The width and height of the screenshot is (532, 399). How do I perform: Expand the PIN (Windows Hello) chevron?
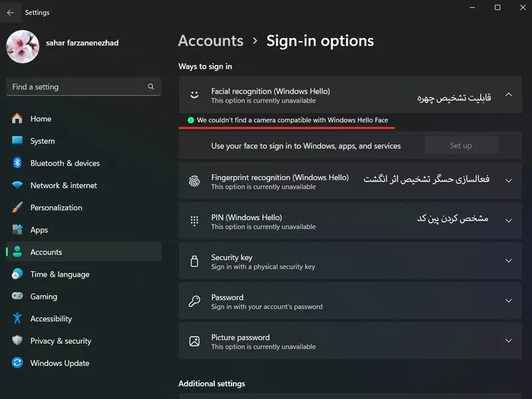click(x=509, y=221)
